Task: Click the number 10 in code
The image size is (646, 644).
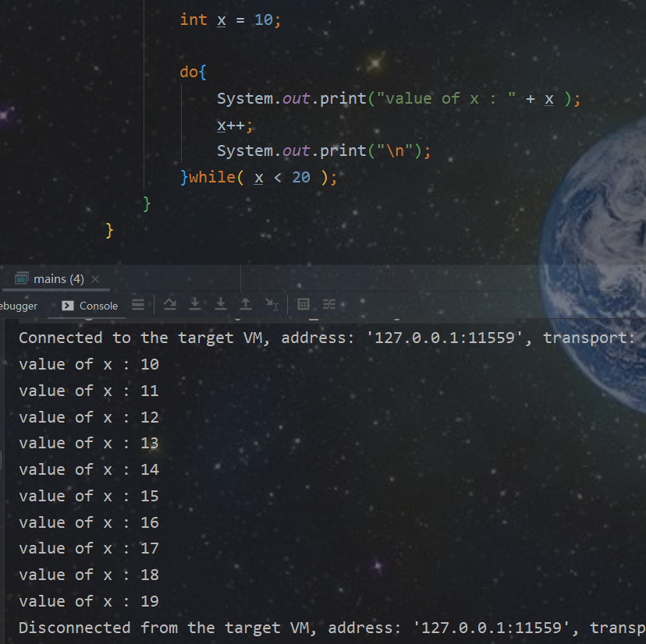Action: click(x=263, y=19)
